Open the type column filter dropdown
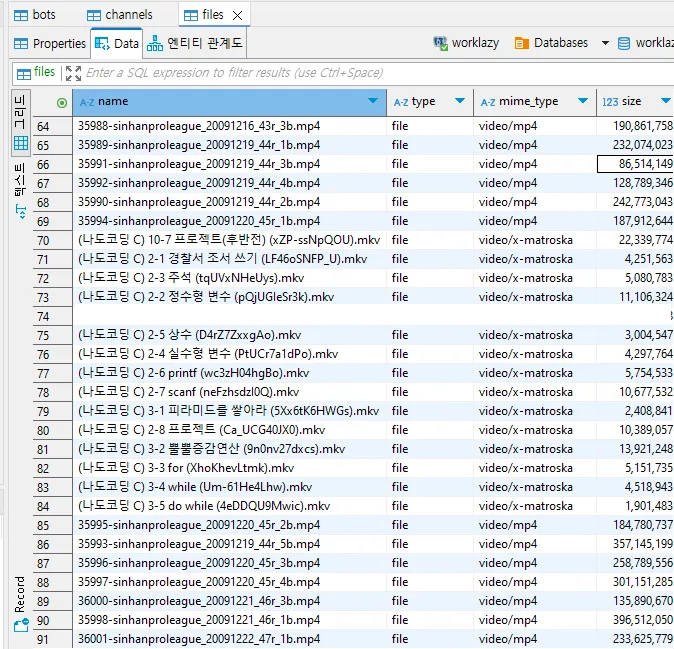 (460, 101)
